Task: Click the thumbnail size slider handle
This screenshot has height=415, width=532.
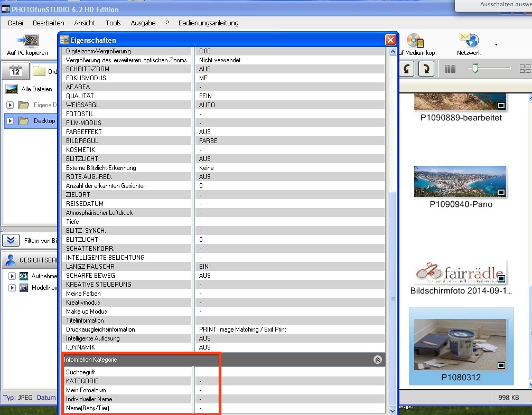Action: [x=475, y=68]
